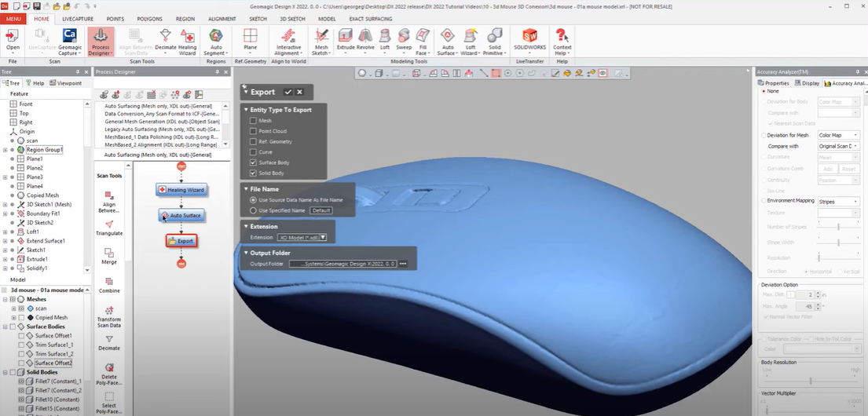Toggle the Process Designer button

click(x=101, y=42)
